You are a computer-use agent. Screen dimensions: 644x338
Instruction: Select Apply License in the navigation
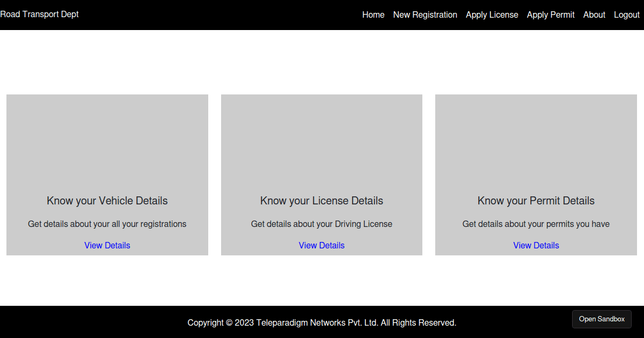coord(492,15)
